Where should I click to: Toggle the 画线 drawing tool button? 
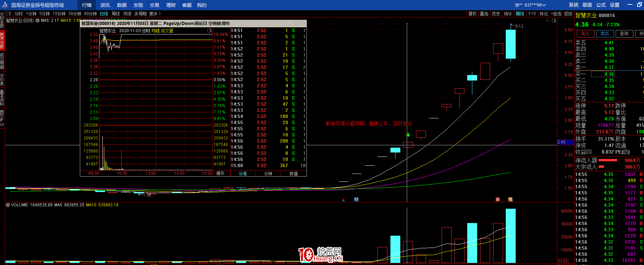pos(520,14)
